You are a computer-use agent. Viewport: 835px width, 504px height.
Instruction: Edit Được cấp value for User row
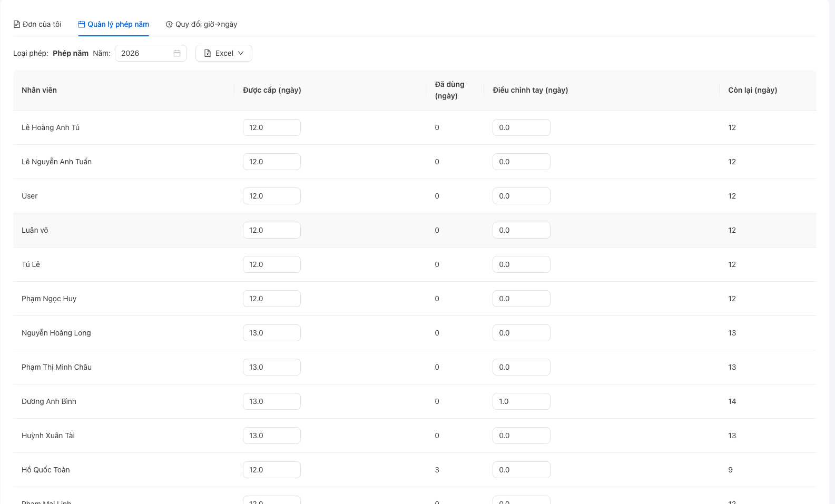272,196
